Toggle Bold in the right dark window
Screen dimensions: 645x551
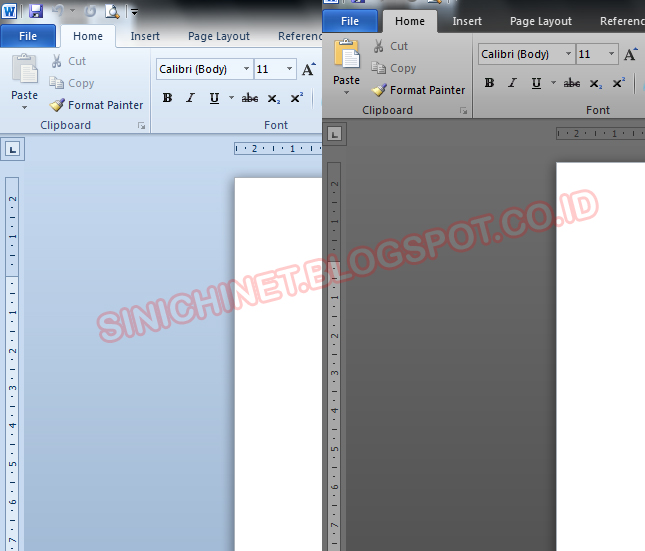click(489, 83)
